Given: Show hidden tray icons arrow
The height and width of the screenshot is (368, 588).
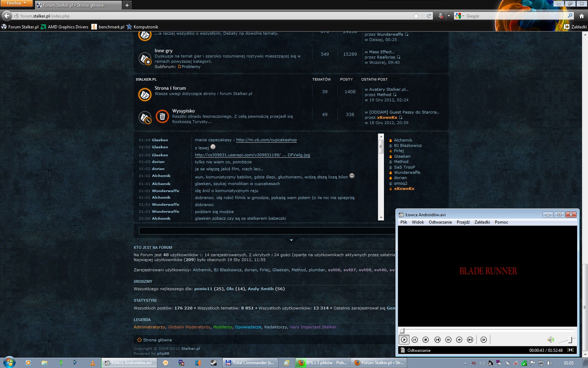Looking at the screenshot, I should pos(465,363).
